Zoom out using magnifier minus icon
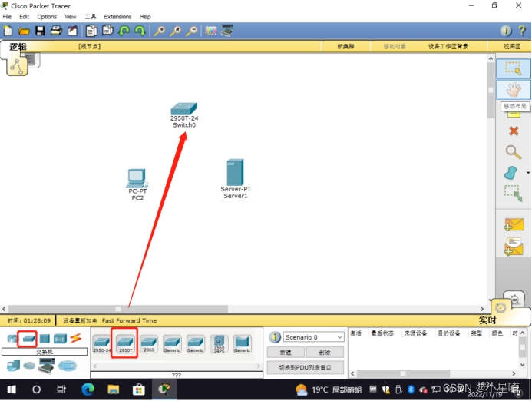Screen dimensions: 532x401 [192, 31]
